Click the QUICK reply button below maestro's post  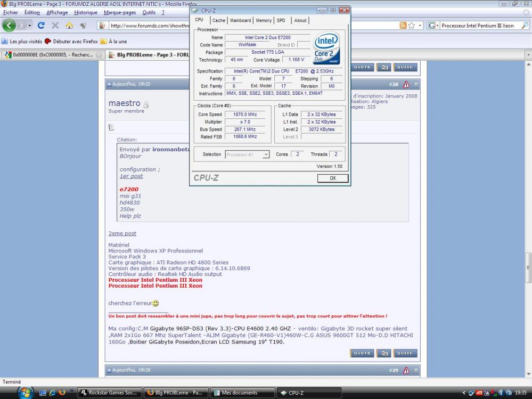405,353
